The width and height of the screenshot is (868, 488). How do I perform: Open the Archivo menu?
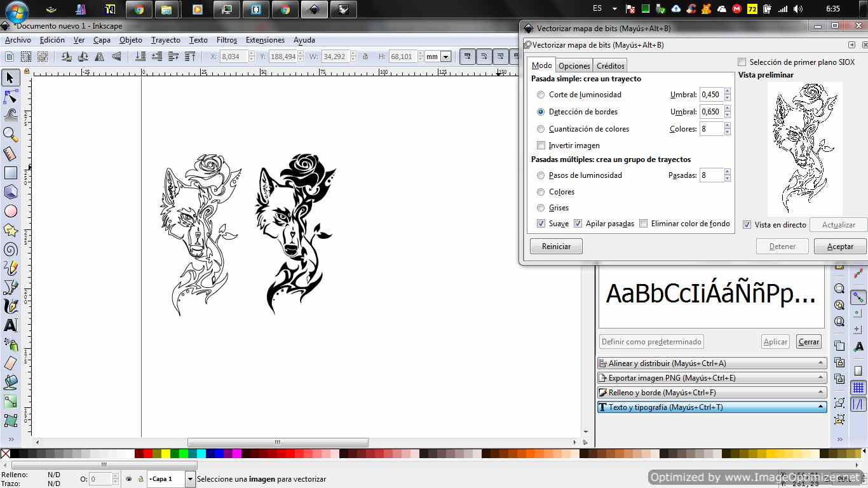(x=18, y=40)
